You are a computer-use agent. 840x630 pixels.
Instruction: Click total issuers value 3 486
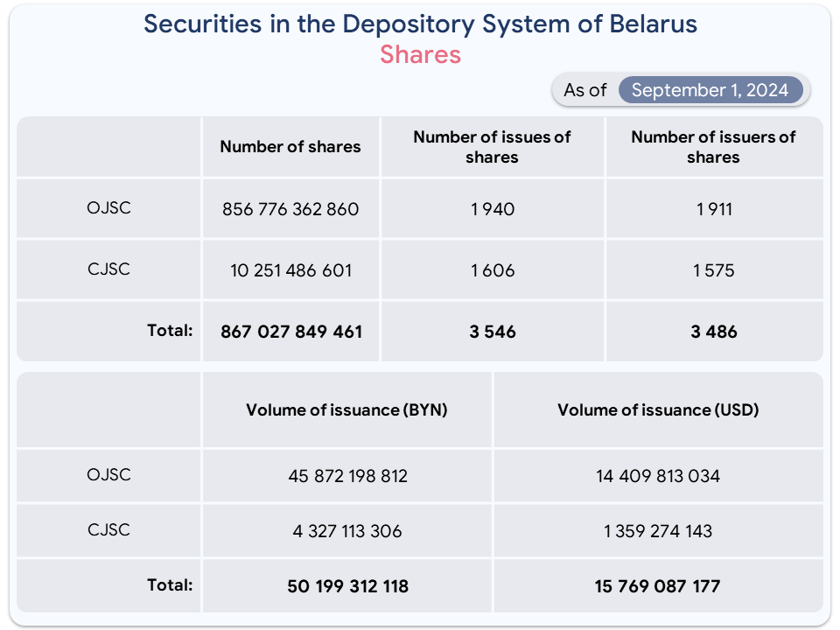714,332
